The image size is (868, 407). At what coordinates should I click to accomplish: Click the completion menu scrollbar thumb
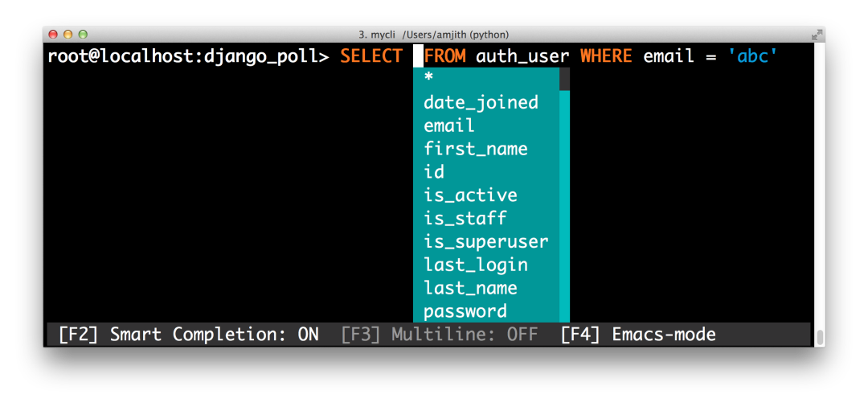pos(565,79)
